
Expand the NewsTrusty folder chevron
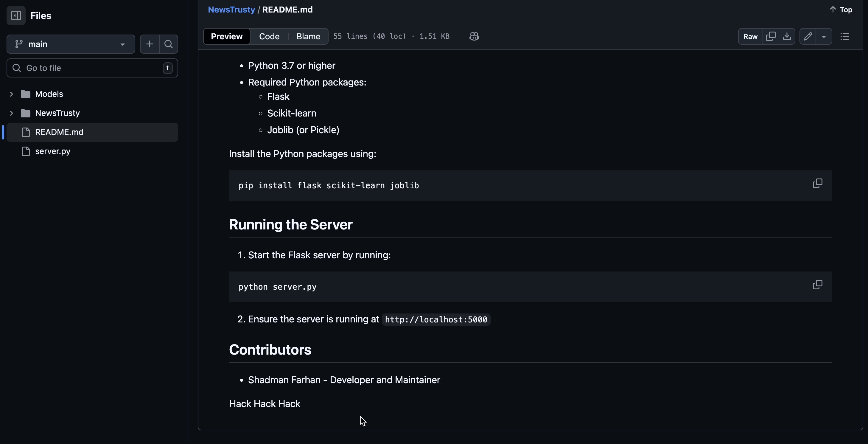point(11,113)
